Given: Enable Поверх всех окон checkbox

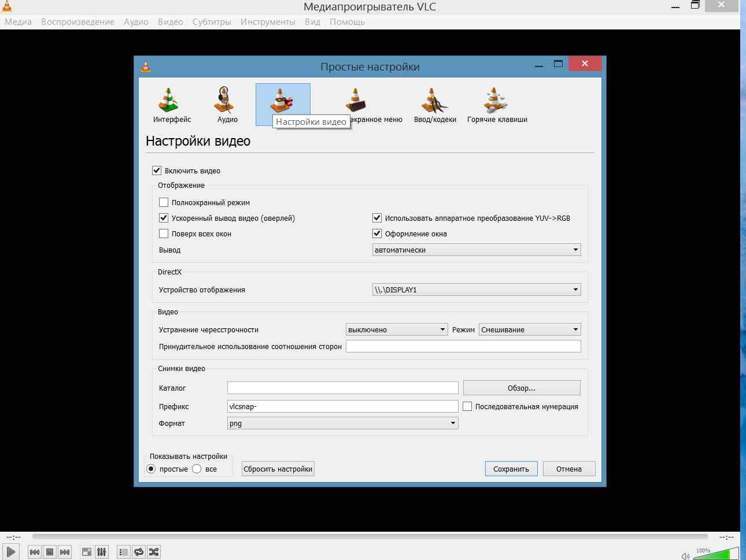Looking at the screenshot, I should [164, 233].
